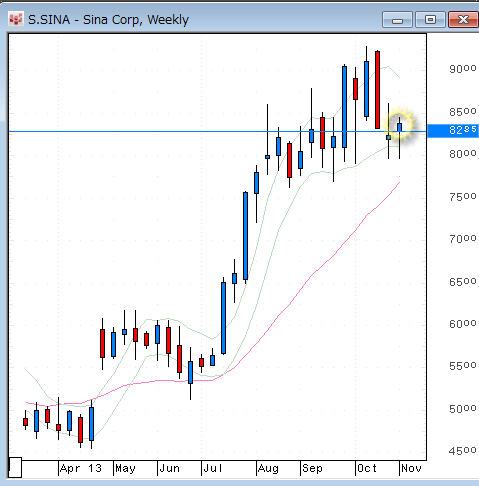
Task: Click the 'Aug' time axis label
Action: click(x=268, y=468)
